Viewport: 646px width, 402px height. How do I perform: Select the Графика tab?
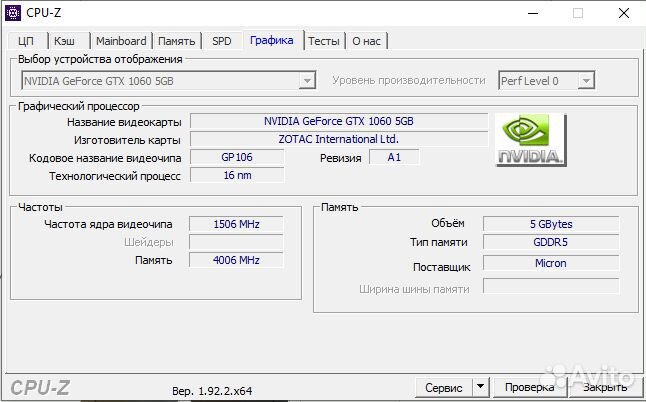tap(272, 40)
